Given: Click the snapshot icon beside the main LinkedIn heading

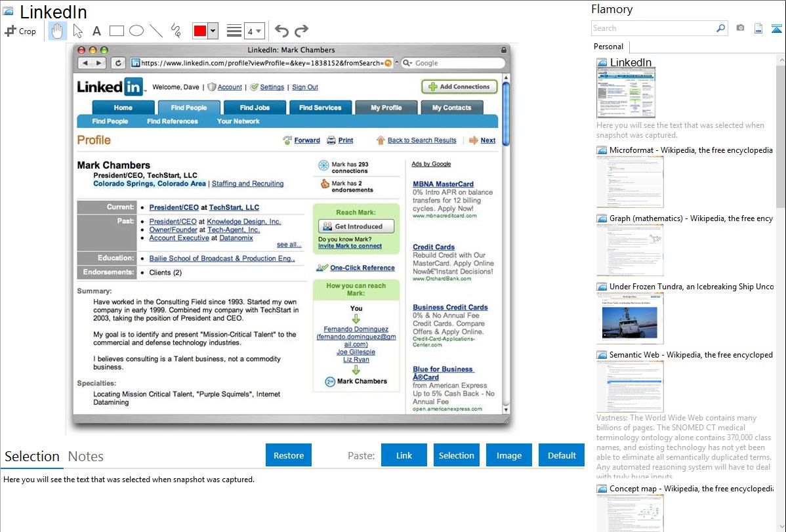Looking at the screenshot, I should (x=9, y=11).
